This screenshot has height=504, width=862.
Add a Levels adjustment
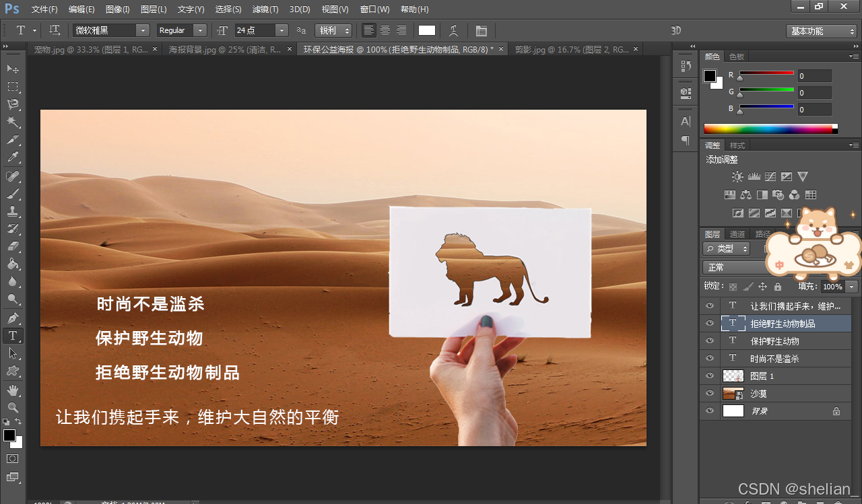click(x=754, y=176)
